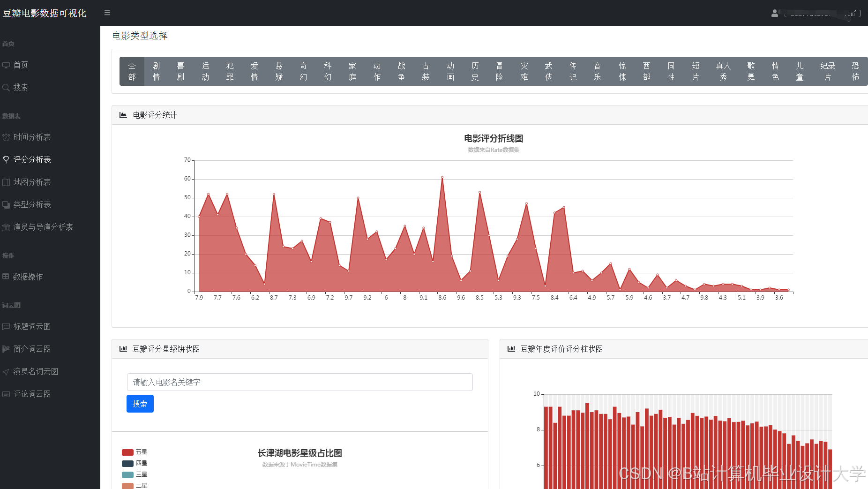Toggle the 四星 dark legend swatch
The height and width of the screenshot is (489, 868).
[x=127, y=464]
